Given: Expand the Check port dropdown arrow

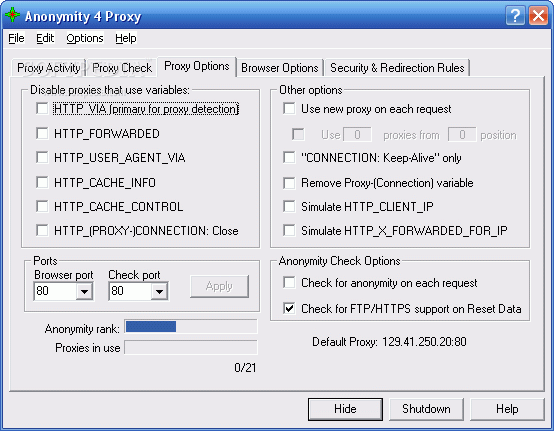Looking at the screenshot, I should [159, 291].
